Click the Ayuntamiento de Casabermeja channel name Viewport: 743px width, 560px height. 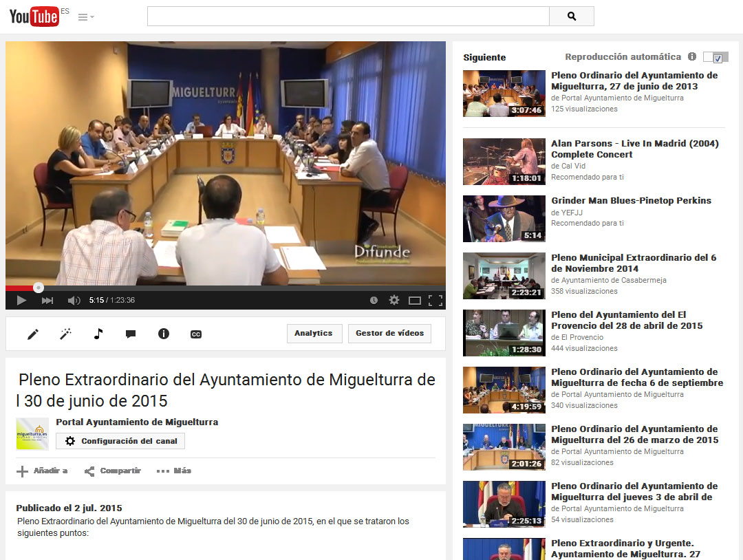pyautogui.click(x=614, y=280)
